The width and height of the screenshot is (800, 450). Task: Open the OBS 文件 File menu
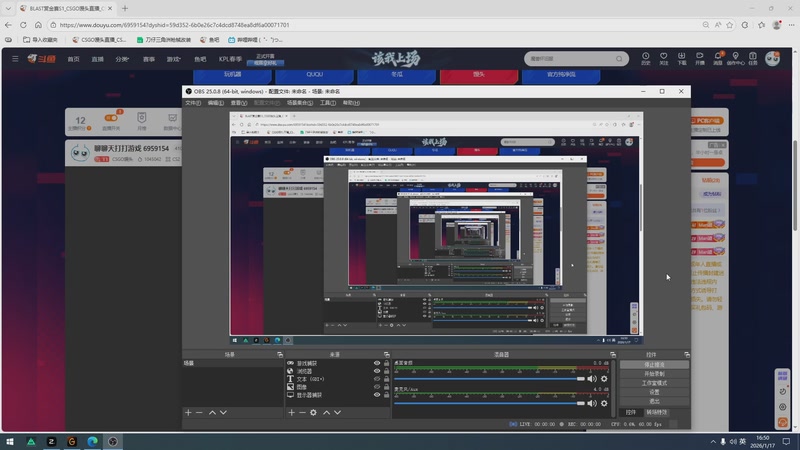[x=193, y=103]
